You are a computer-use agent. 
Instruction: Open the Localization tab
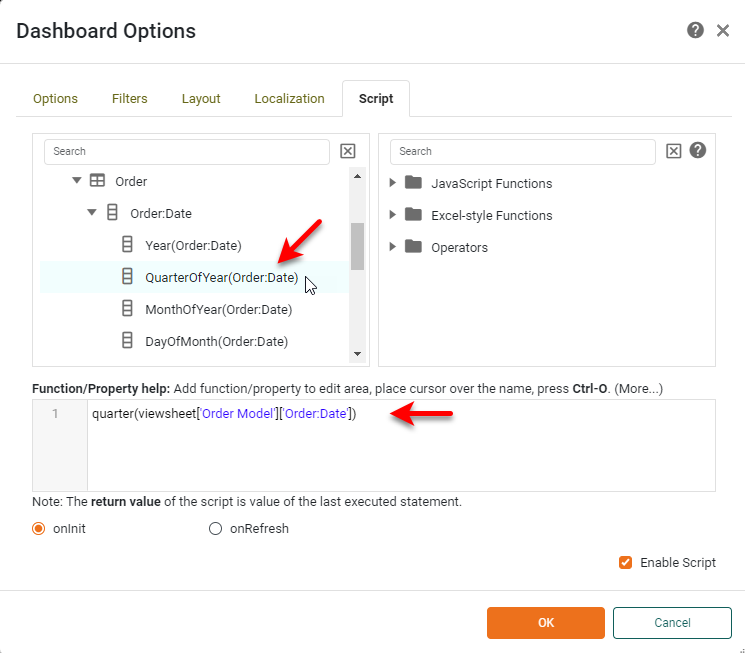click(x=289, y=99)
